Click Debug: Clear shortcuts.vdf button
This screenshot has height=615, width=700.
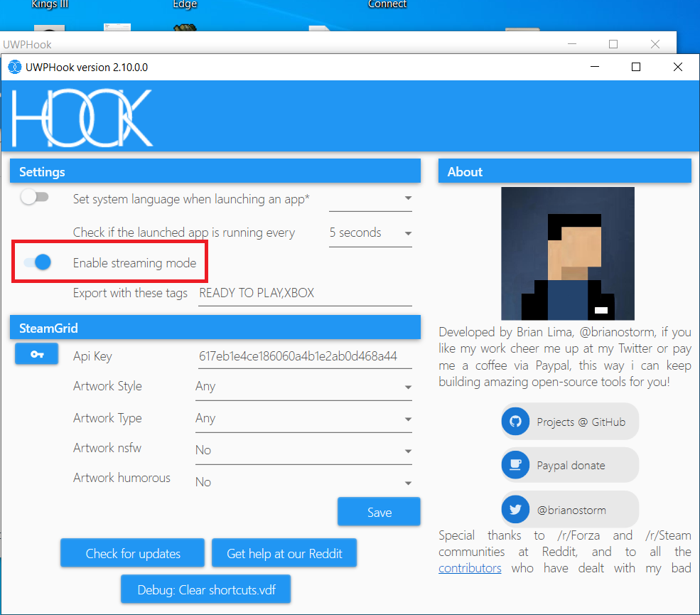206,589
